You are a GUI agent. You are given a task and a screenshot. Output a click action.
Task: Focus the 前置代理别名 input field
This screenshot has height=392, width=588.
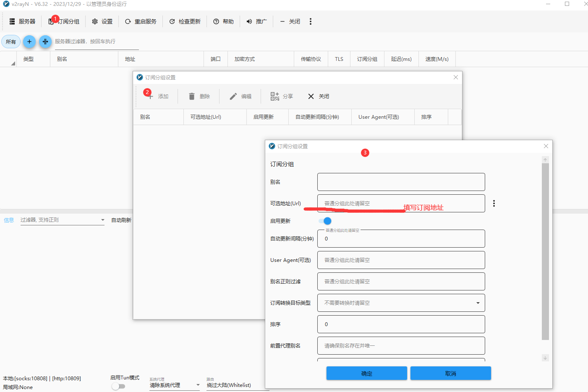click(401, 346)
